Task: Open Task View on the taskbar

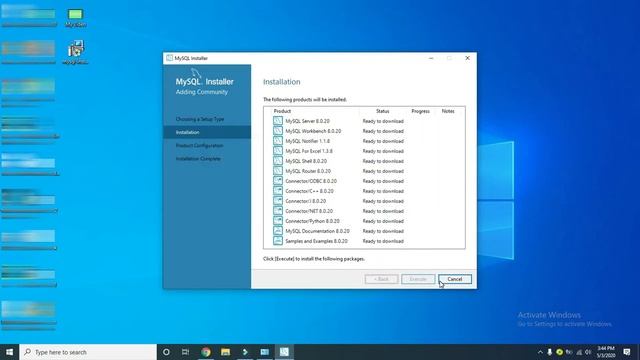Action: pyautogui.click(x=185, y=352)
